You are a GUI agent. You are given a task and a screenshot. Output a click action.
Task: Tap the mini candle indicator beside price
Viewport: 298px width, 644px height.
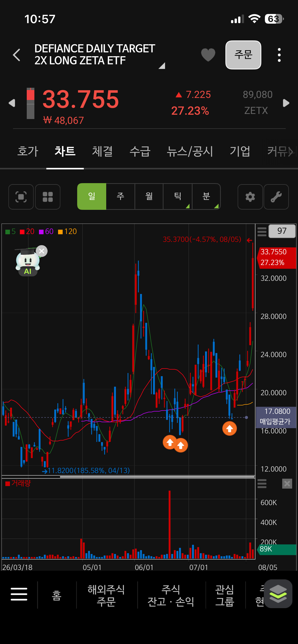point(31,103)
